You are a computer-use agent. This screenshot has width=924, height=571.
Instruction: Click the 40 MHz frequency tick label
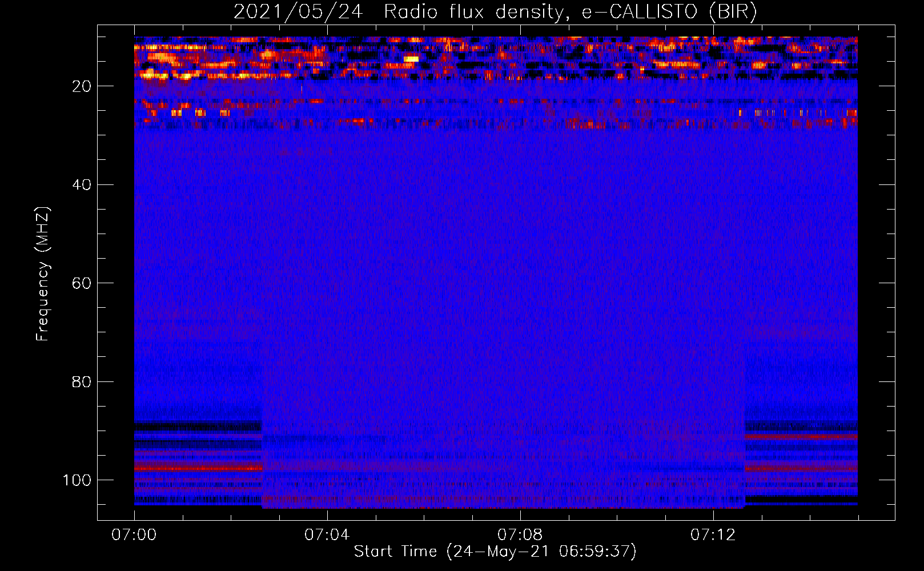(x=82, y=185)
